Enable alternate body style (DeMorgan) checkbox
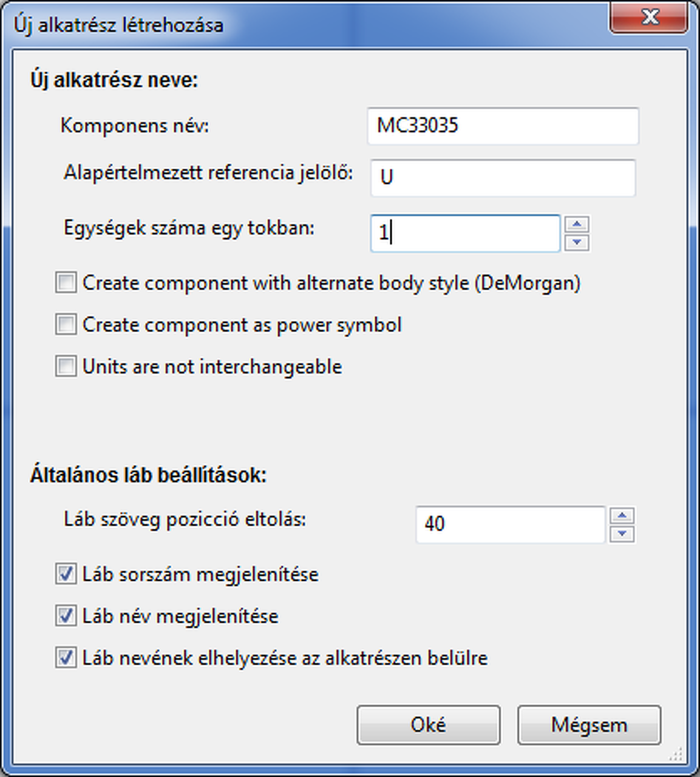The height and width of the screenshot is (777, 700). [66, 283]
